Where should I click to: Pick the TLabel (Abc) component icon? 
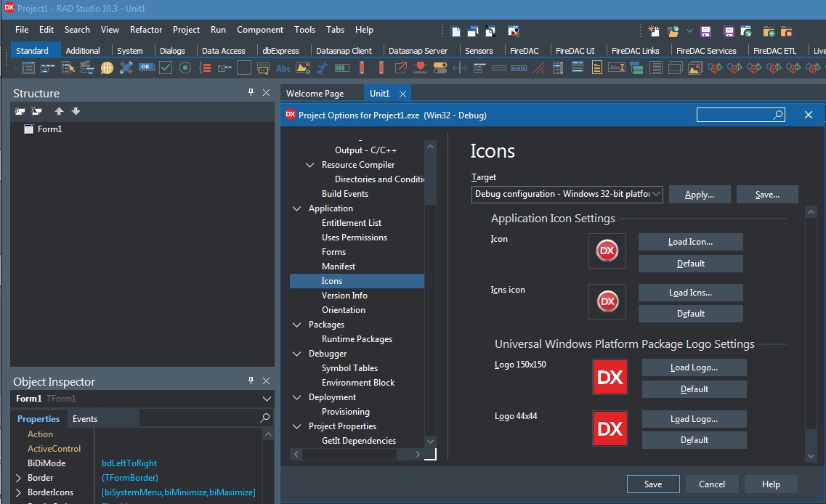283,68
